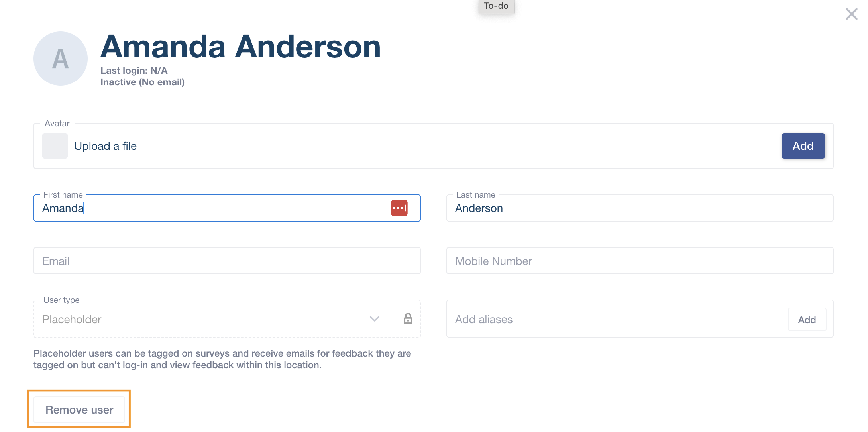Click into the Mobile Number field

[x=640, y=261]
